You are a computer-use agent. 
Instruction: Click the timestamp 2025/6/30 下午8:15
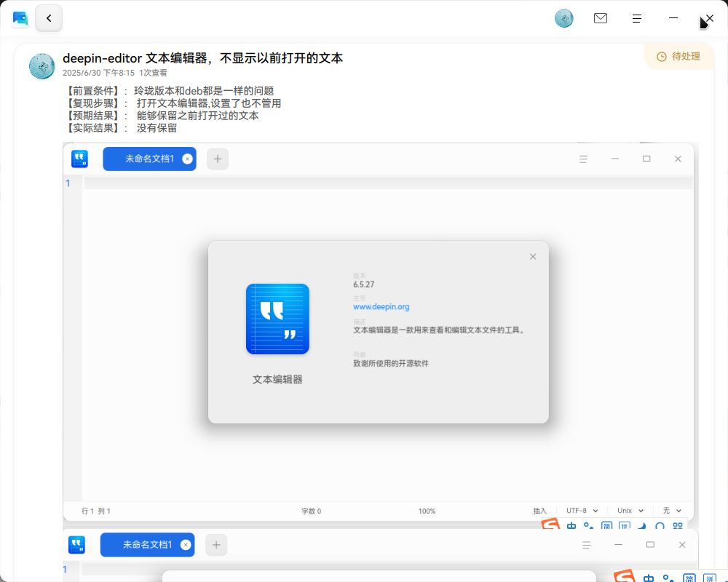tap(98, 73)
